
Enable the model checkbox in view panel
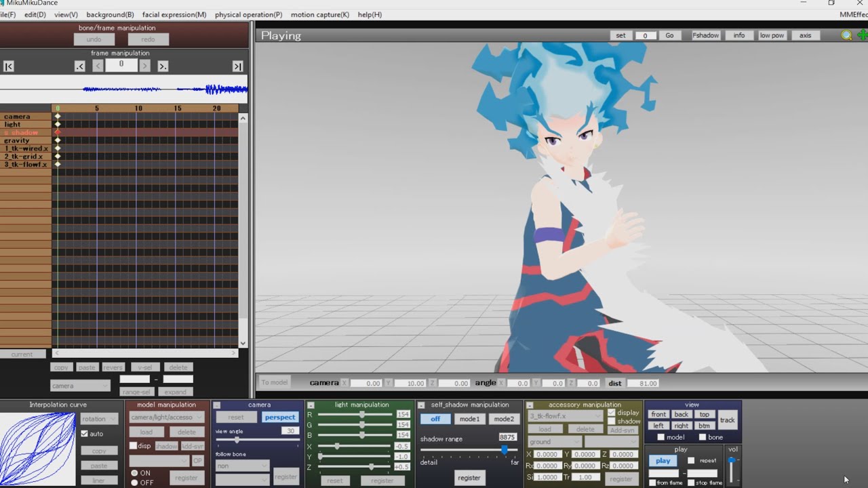coord(661,437)
